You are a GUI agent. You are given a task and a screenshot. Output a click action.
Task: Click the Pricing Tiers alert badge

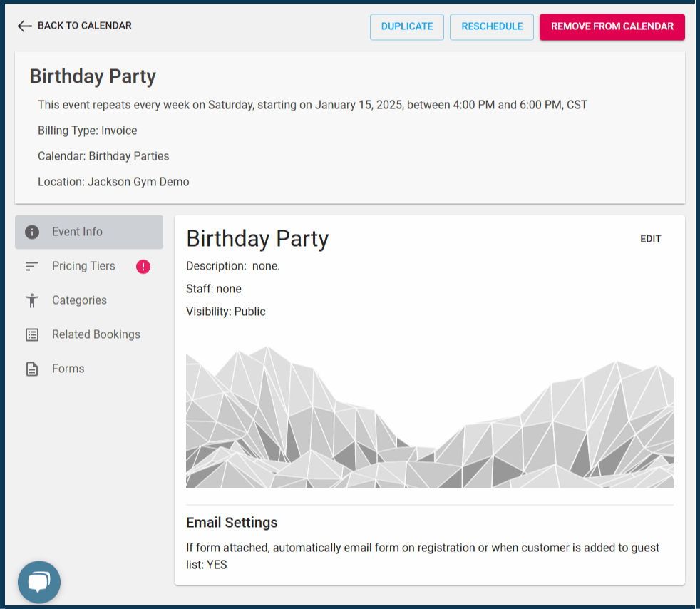143,266
